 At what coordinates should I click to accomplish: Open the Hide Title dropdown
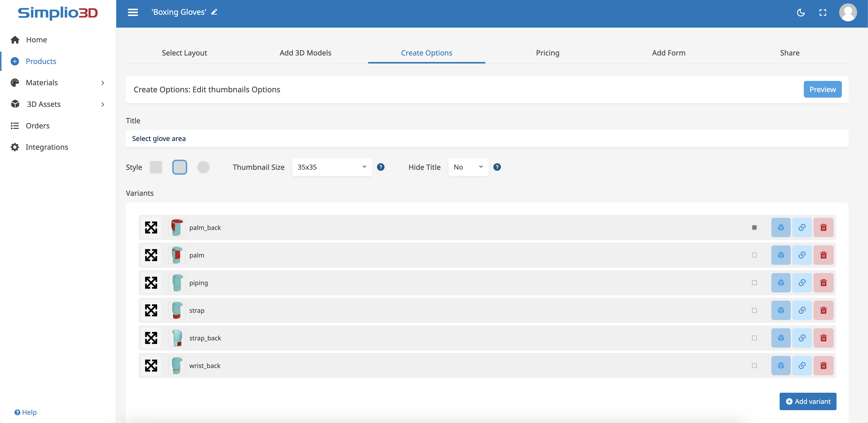468,167
